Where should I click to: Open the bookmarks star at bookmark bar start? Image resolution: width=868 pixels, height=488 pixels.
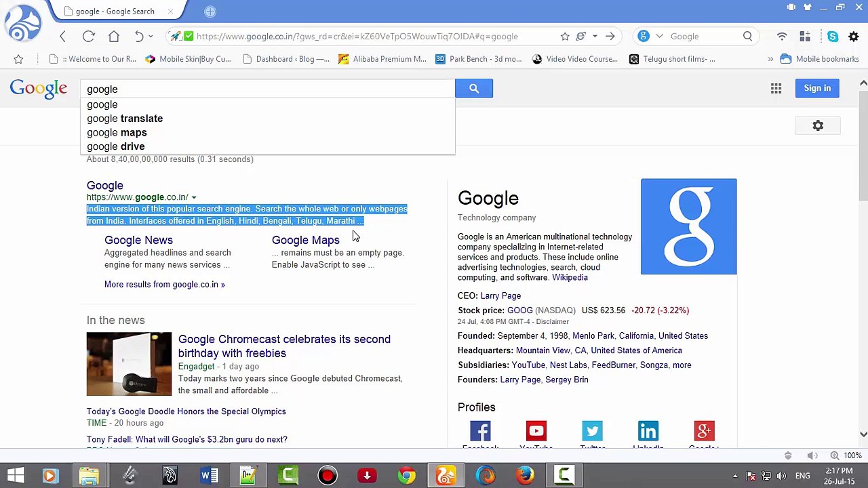[18, 59]
